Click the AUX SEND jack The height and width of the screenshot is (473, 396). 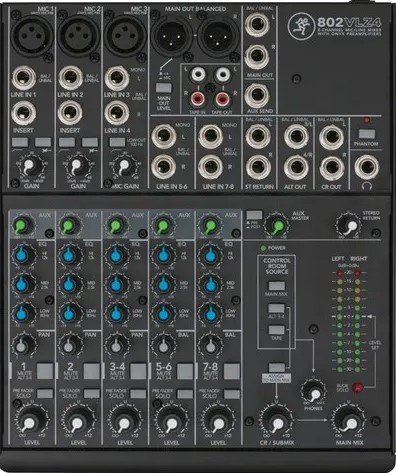pos(257,95)
